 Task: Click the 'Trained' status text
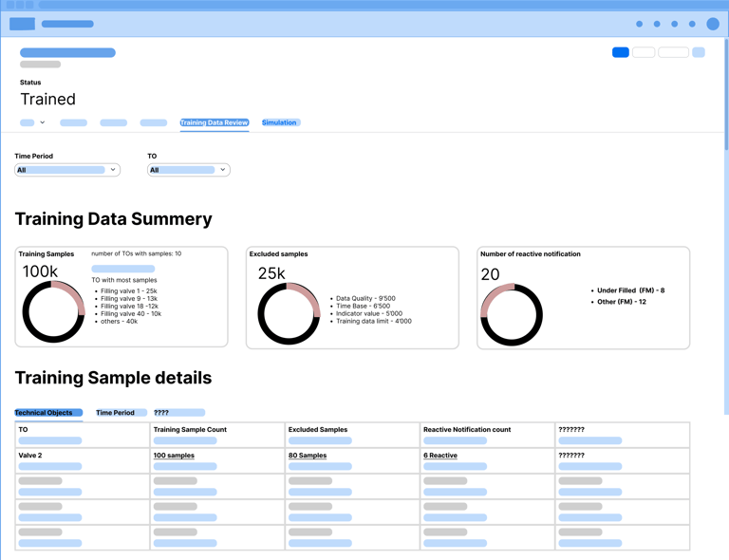[x=47, y=100]
